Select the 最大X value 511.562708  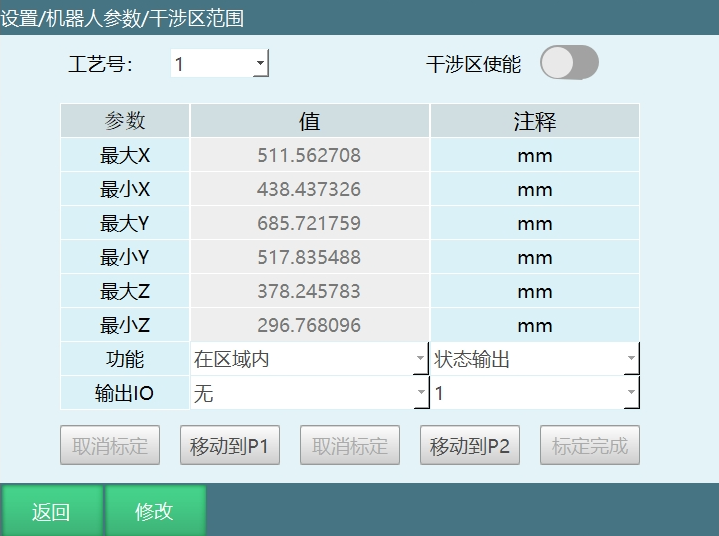[x=310, y=155]
